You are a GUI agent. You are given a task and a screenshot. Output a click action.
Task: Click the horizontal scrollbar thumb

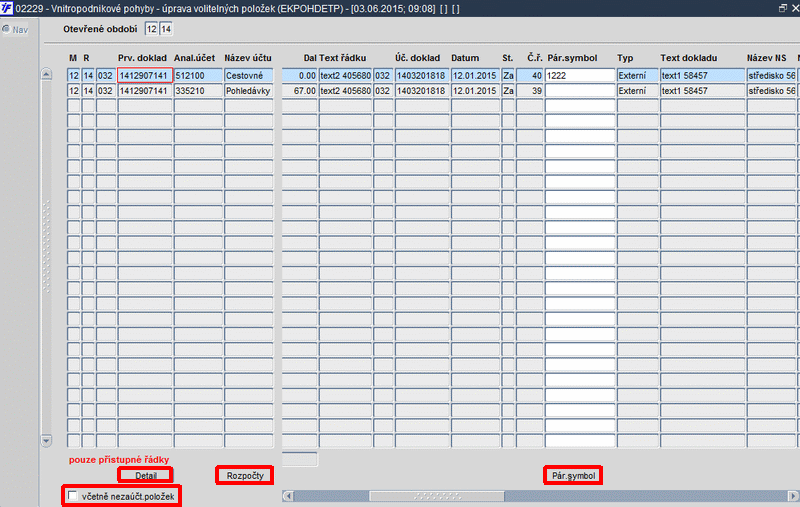(437, 496)
